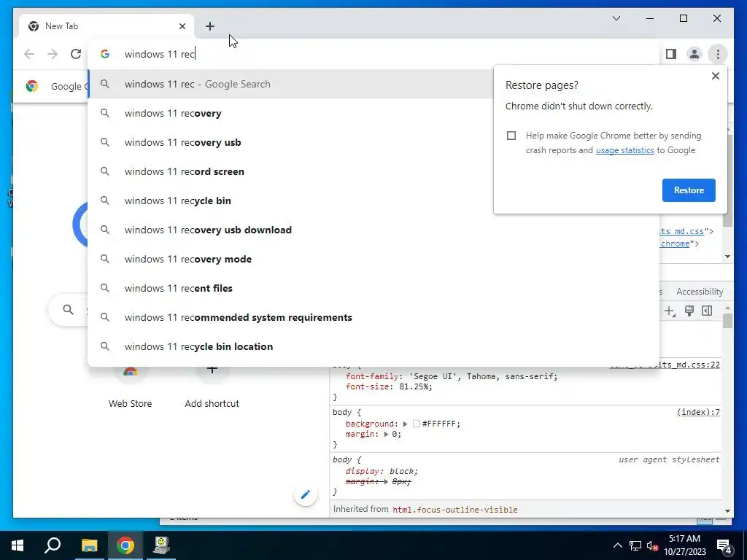Open network status tray icon
747x560 pixels.
635,545
